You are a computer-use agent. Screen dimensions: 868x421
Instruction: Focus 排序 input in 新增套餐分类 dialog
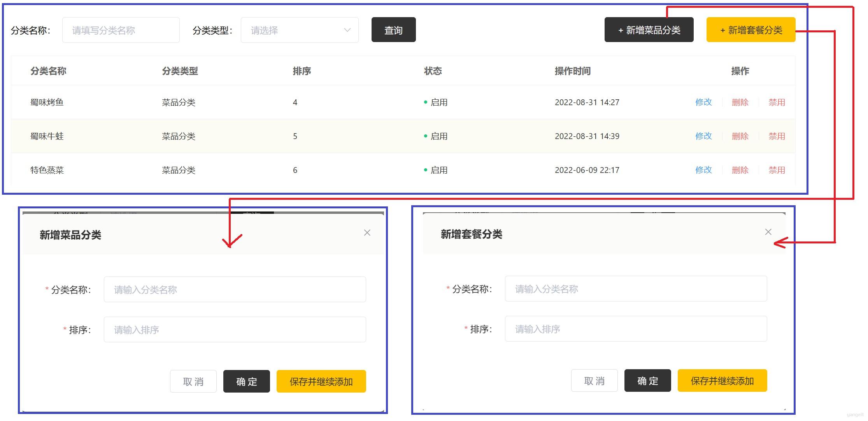tap(636, 329)
